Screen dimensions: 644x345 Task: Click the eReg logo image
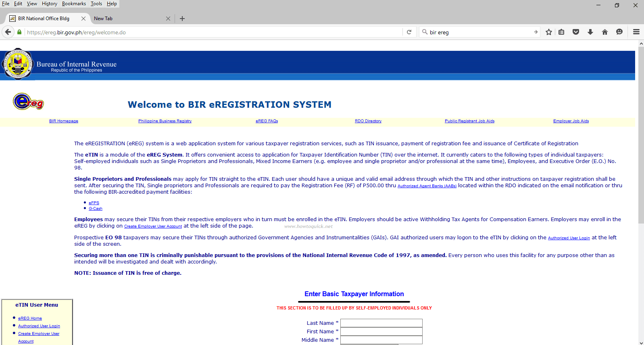(28, 101)
